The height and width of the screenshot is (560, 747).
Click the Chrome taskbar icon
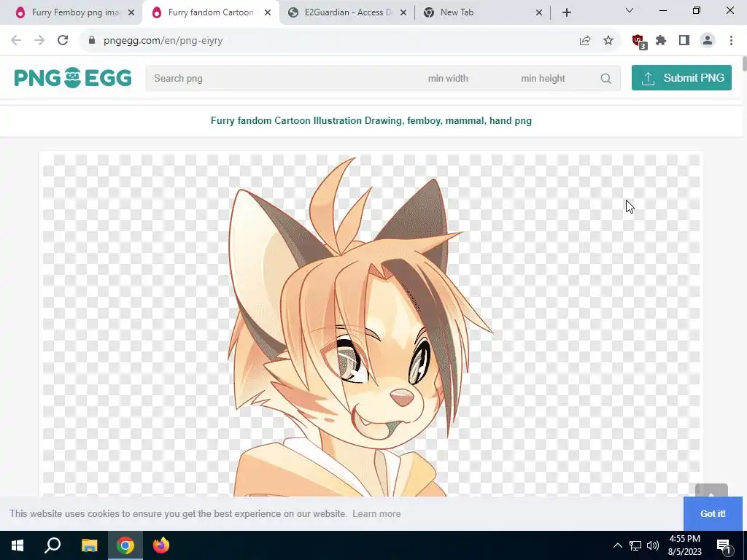click(125, 545)
